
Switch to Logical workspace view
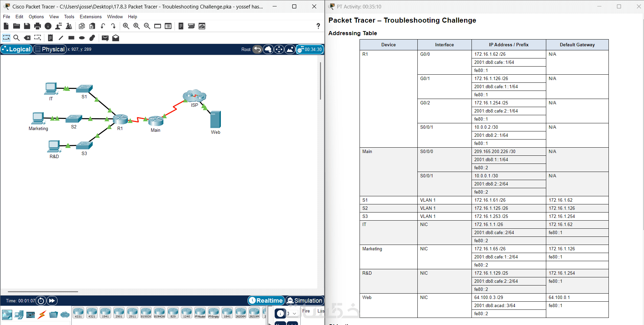point(17,49)
